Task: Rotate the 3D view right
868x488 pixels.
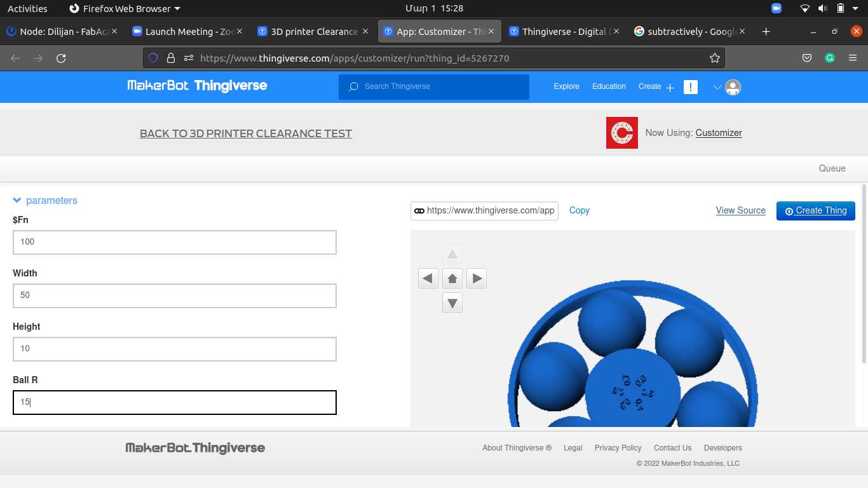Action: [x=477, y=278]
